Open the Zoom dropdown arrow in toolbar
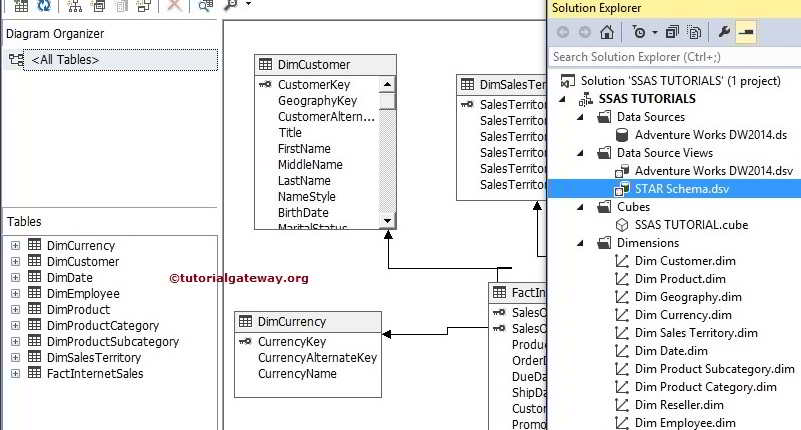The width and height of the screenshot is (801, 430). [248, 6]
